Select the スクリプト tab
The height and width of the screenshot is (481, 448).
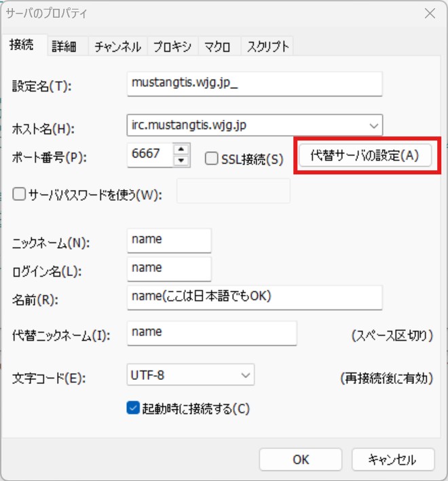coord(267,46)
